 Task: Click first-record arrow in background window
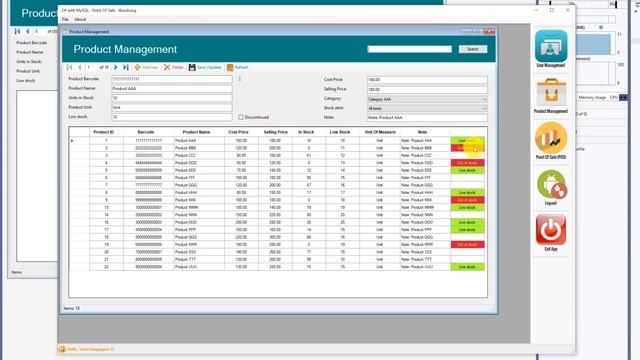(x=17, y=31)
